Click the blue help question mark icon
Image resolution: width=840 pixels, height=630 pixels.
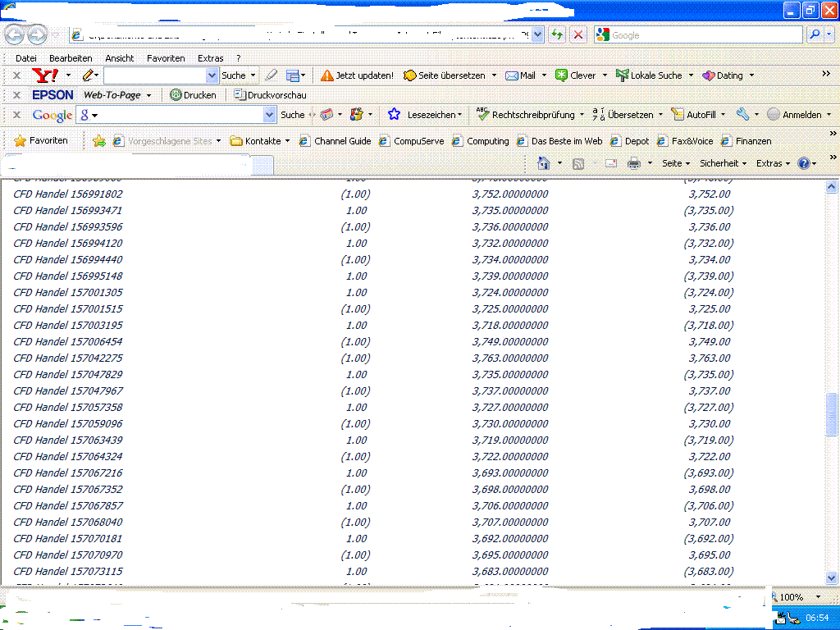803,163
